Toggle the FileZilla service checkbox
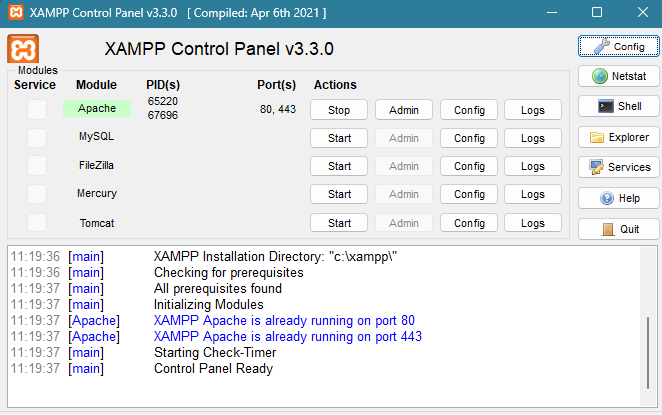Screen dimensions: 662x415 pos(37,165)
